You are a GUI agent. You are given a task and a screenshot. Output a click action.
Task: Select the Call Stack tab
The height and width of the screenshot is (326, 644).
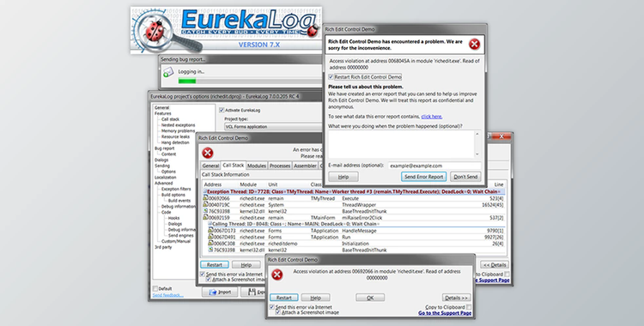tap(233, 165)
